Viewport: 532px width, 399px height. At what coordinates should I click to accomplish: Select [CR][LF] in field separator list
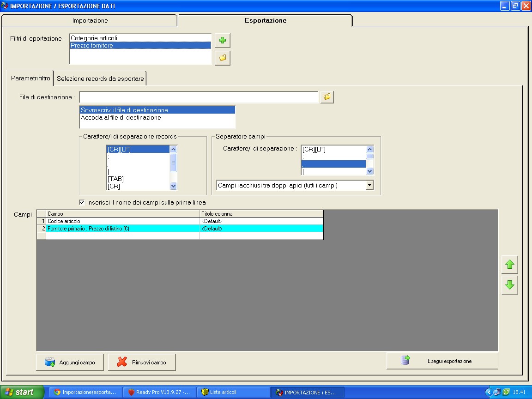point(333,149)
